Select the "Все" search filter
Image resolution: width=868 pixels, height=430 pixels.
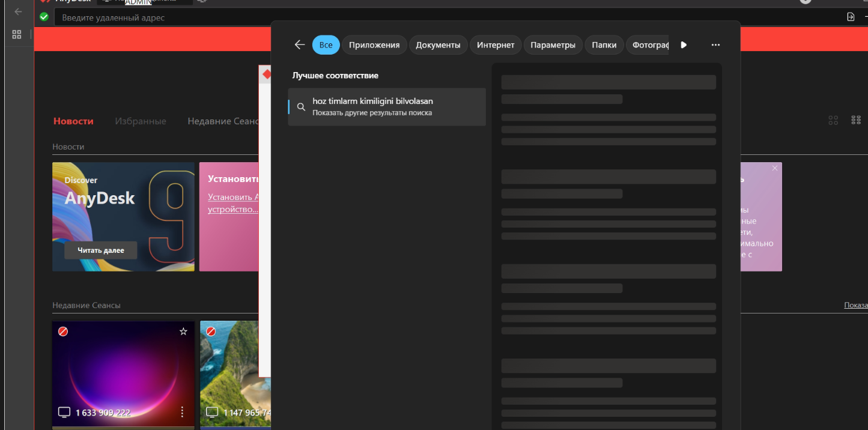[x=326, y=45]
